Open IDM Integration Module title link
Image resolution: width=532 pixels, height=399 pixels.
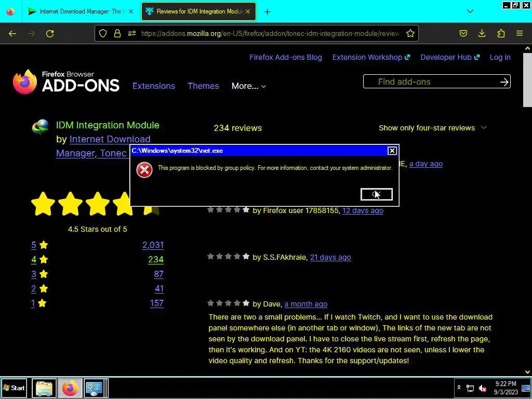108,125
